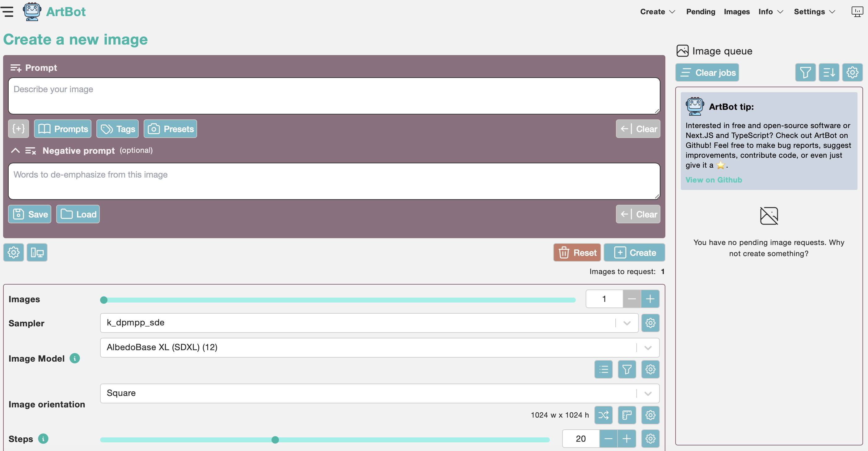Follow the View on Github link
Image resolution: width=868 pixels, height=451 pixels.
[x=713, y=180]
